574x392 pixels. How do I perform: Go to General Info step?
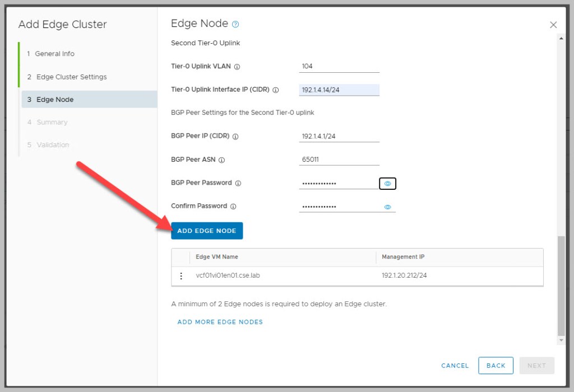coord(54,54)
